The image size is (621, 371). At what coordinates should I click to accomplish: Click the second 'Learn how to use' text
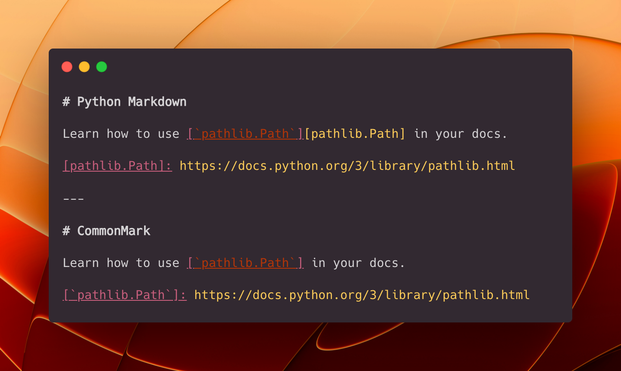pos(121,263)
